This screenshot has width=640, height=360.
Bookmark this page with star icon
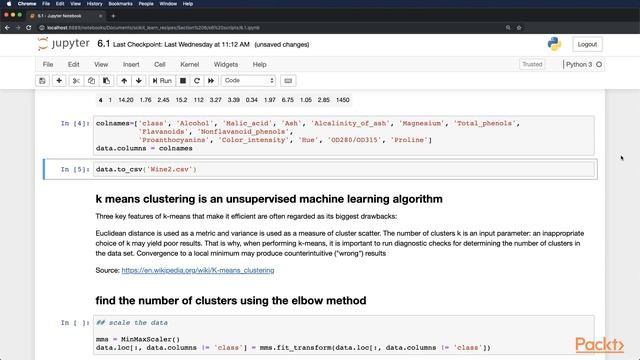[519, 28]
